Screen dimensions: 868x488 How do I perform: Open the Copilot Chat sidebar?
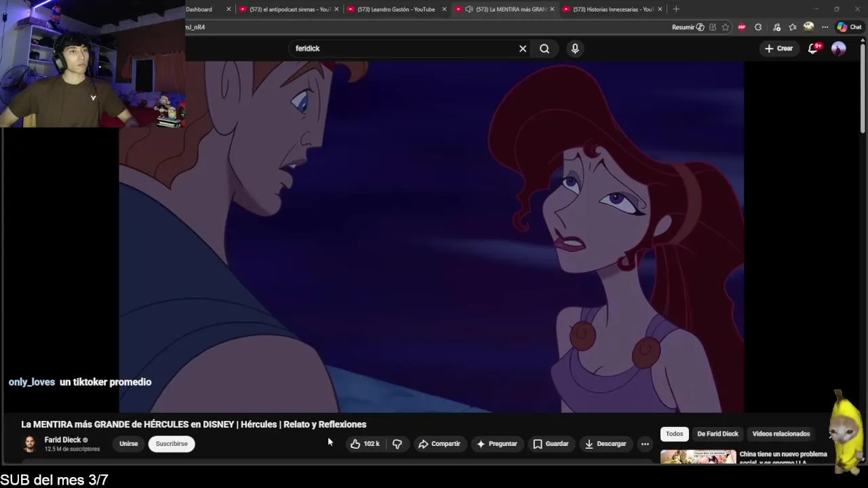pos(849,27)
